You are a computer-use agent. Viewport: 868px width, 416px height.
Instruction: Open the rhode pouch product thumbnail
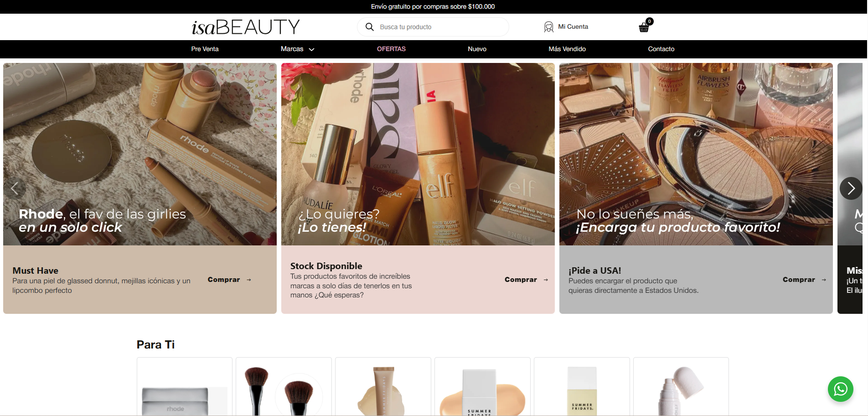[x=185, y=387]
